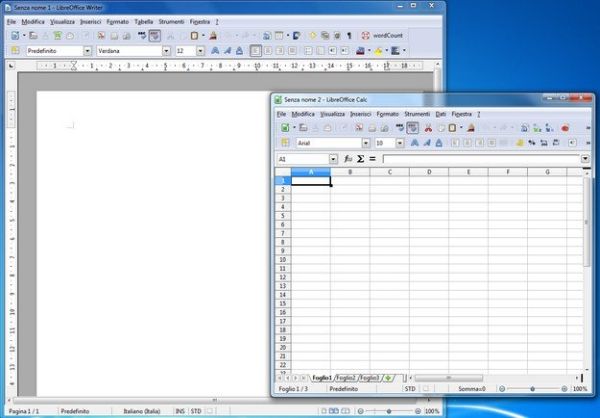Click the Paste icon in Calc toolbar
This screenshot has height=418, width=600.
click(452, 128)
